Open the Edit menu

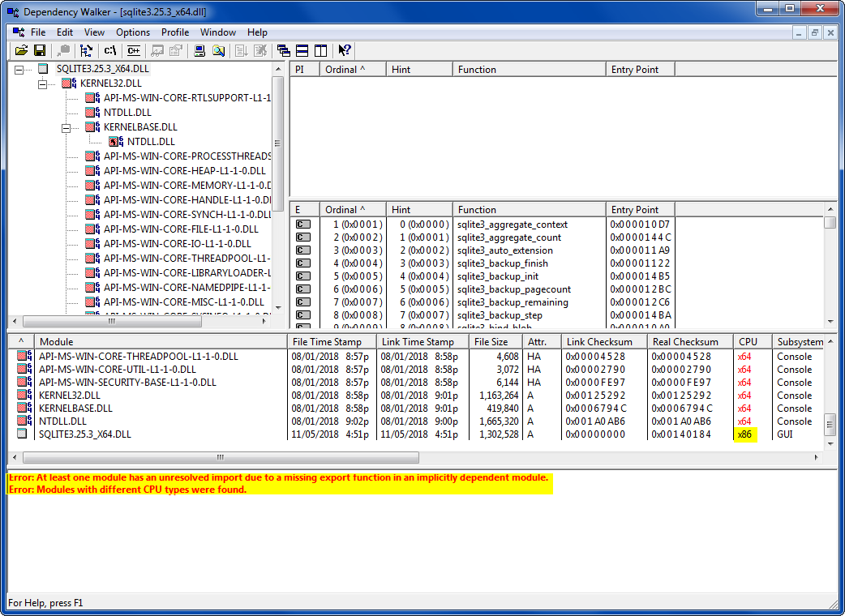click(65, 32)
